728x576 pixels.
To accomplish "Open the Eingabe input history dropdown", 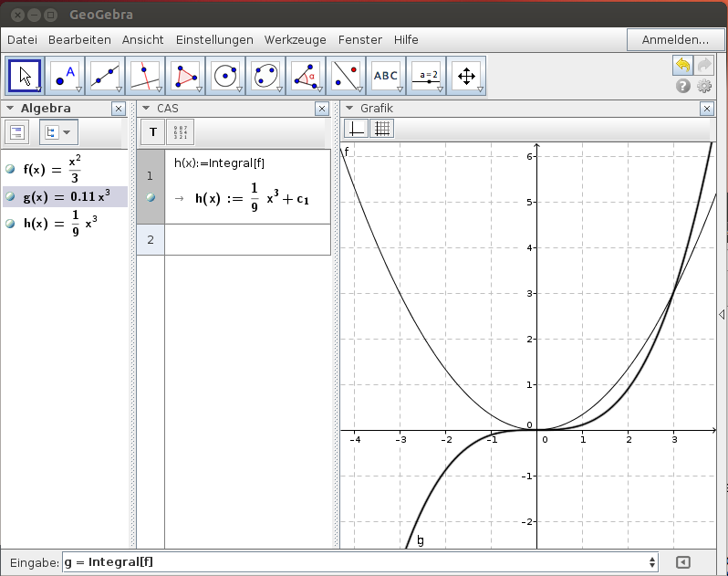I will [x=652, y=562].
